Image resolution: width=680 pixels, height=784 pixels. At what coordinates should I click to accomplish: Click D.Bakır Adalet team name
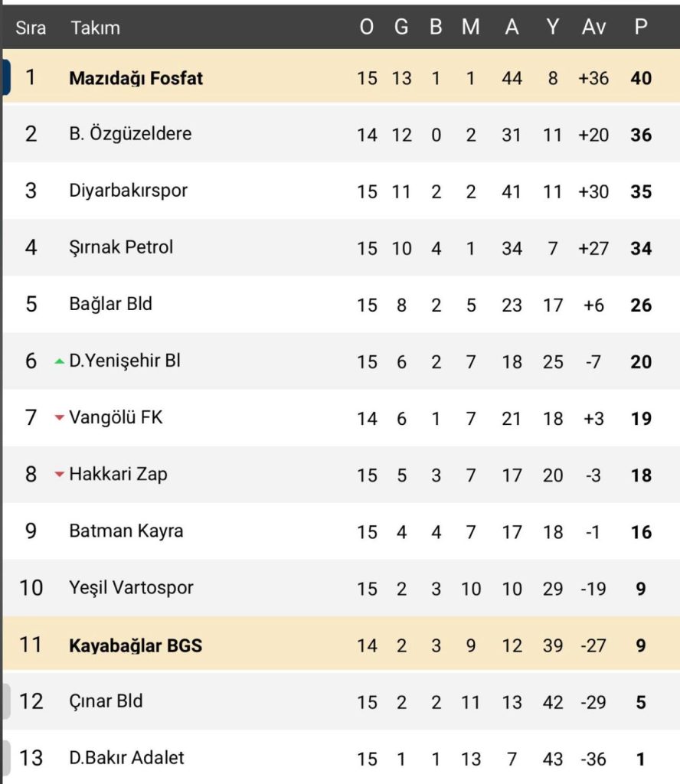[126, 757]
